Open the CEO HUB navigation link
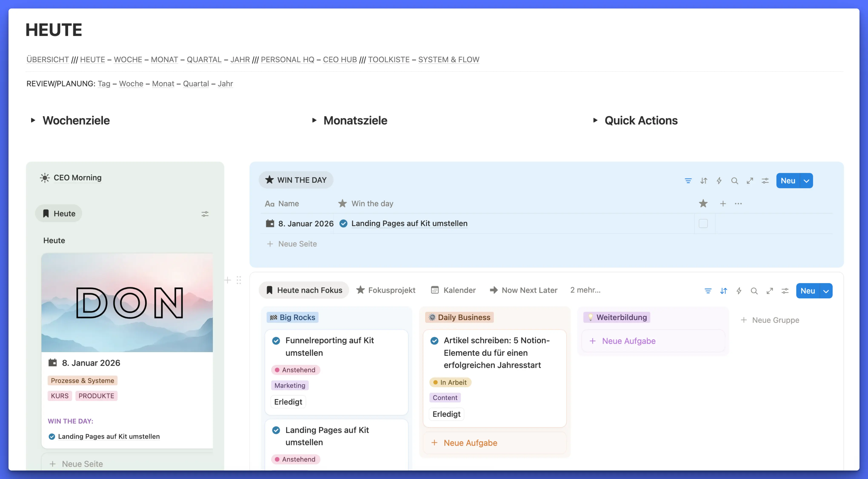 tap(340, 60)
